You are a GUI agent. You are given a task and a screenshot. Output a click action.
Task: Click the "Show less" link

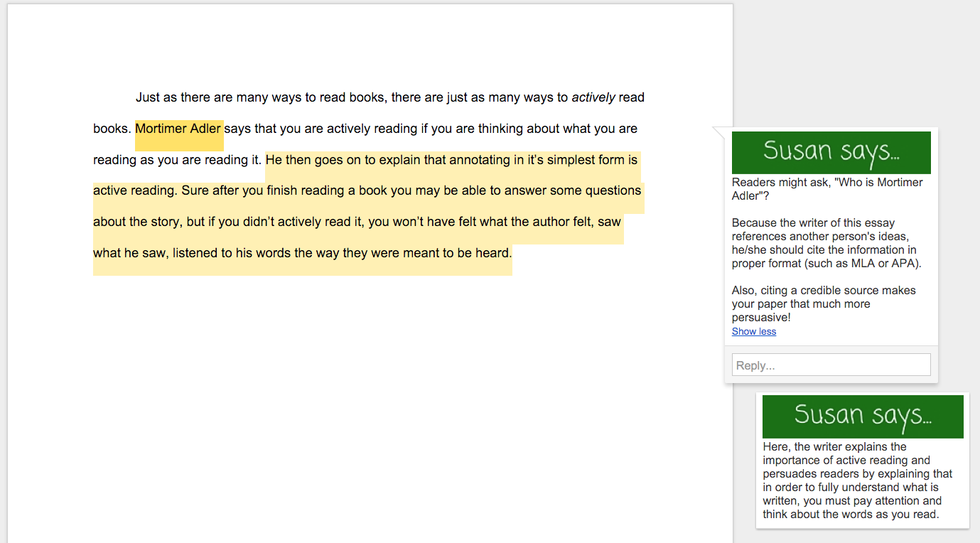pyautogui.click(x=754, y=332)
